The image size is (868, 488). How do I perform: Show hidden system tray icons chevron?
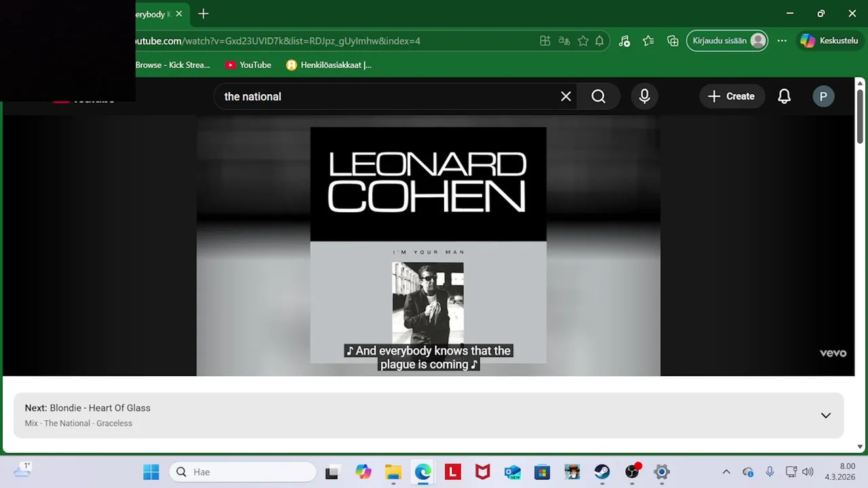(x=726, y=472)
